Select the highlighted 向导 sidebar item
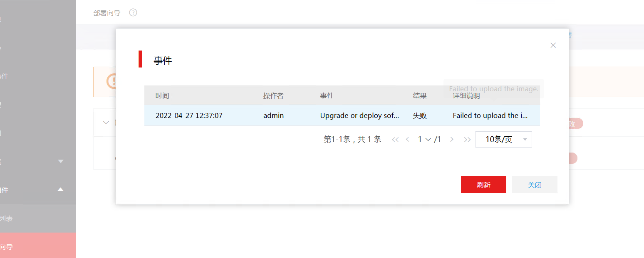The height and width of the screenshot is (258, 644). pos(7,247)
